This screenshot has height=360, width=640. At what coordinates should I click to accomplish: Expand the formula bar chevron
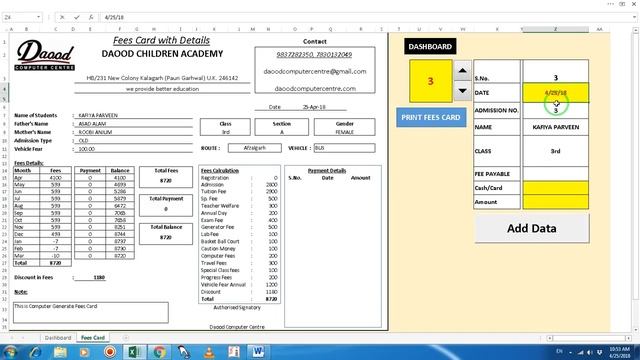point(634,17)
